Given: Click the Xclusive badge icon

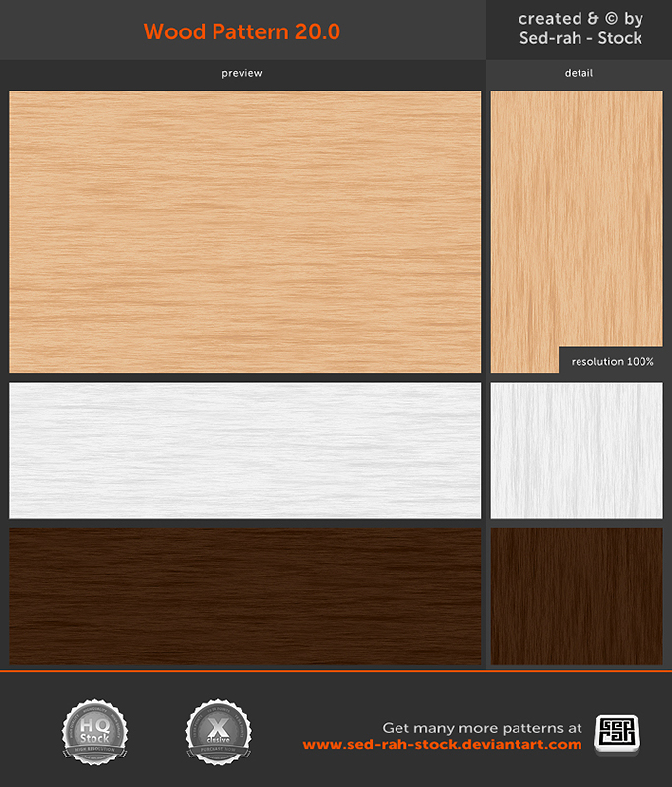Looking at the screenshot, I should point(218,732).
